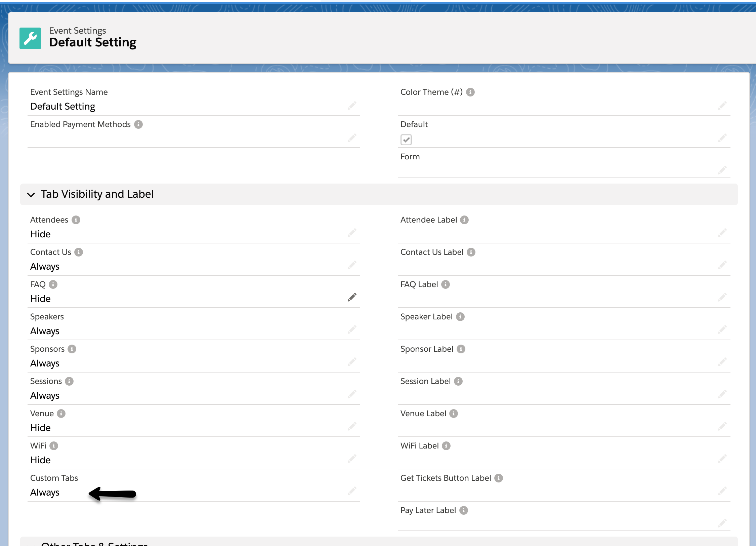Edit the Venue Label field pencil

pyautogui.click(x=722, y=427)
